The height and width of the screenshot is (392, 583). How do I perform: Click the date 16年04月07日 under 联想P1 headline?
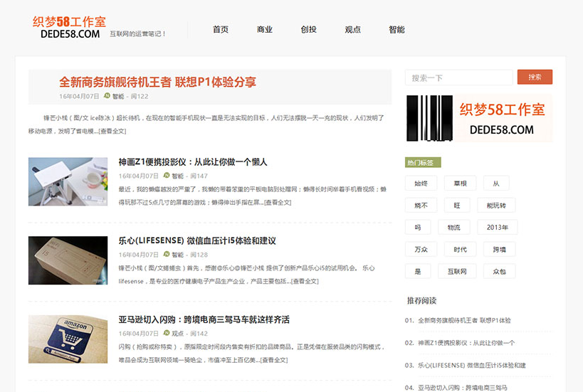pos(79,96)
